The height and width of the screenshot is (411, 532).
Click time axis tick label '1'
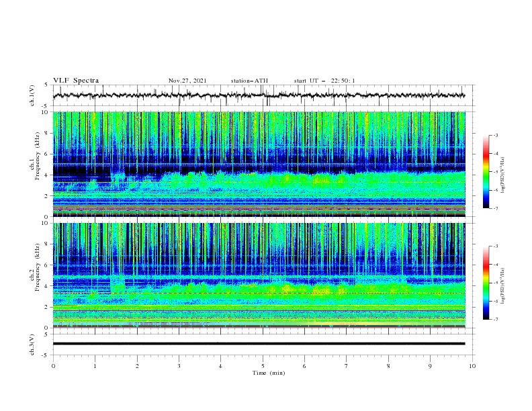point(95,366)
